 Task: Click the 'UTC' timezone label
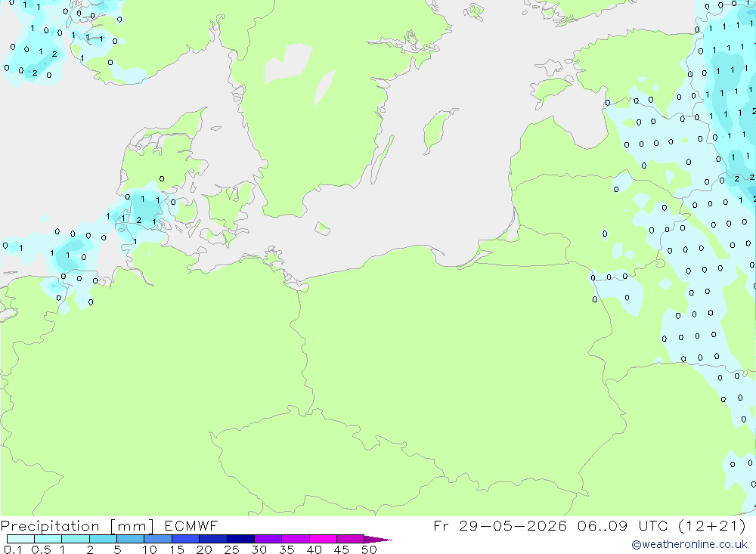click(x=653, y=525)
